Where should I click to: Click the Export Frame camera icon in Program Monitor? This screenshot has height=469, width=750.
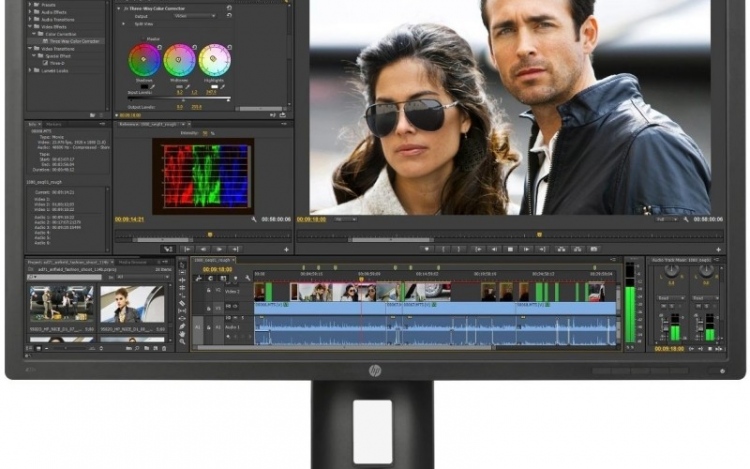[592, 248]
